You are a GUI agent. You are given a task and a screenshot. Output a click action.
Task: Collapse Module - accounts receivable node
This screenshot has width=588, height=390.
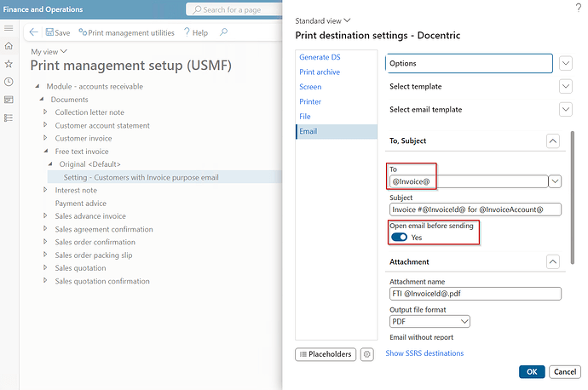tap(37, 86)
